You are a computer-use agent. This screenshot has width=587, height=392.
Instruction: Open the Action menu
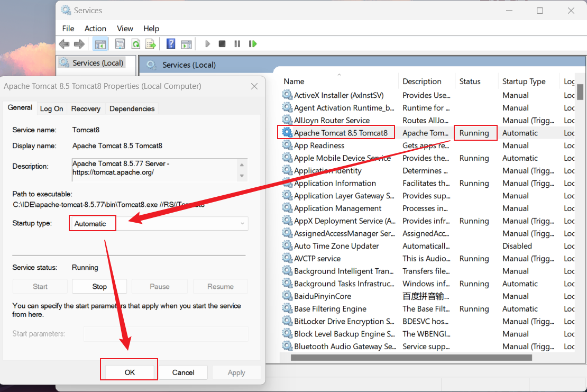tap(95, 29)
